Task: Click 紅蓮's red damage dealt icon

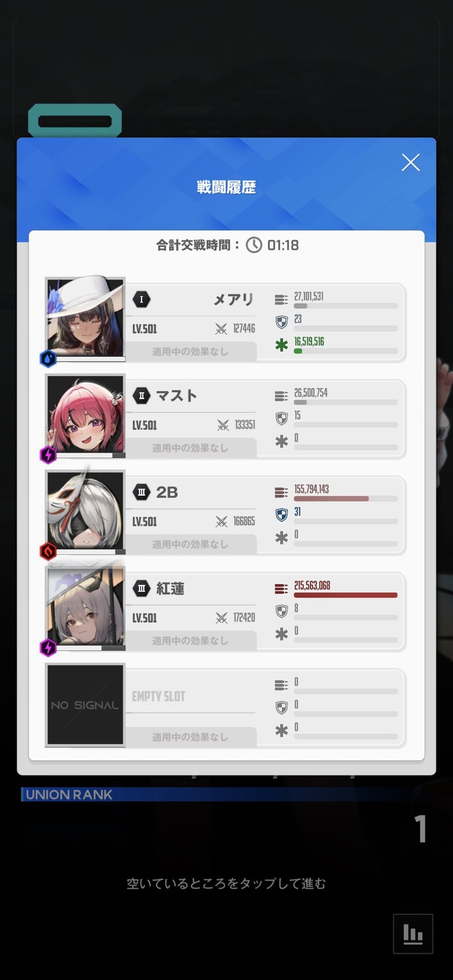Action: (x=281, y=588)
